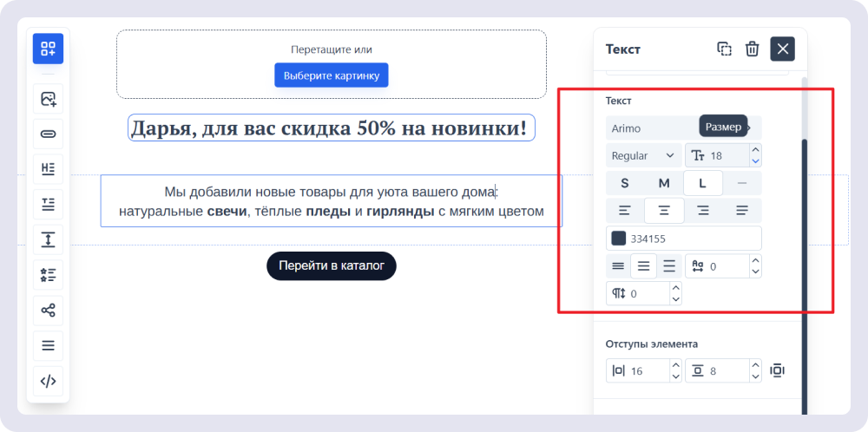Increase horizontal padding value 16

[x=675, y=365]
